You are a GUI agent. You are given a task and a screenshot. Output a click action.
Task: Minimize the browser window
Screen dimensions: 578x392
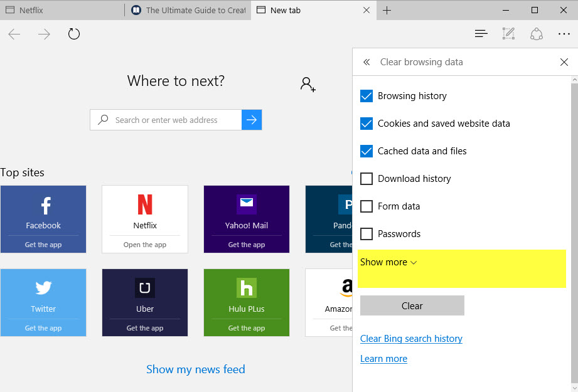tap(506, 10)
